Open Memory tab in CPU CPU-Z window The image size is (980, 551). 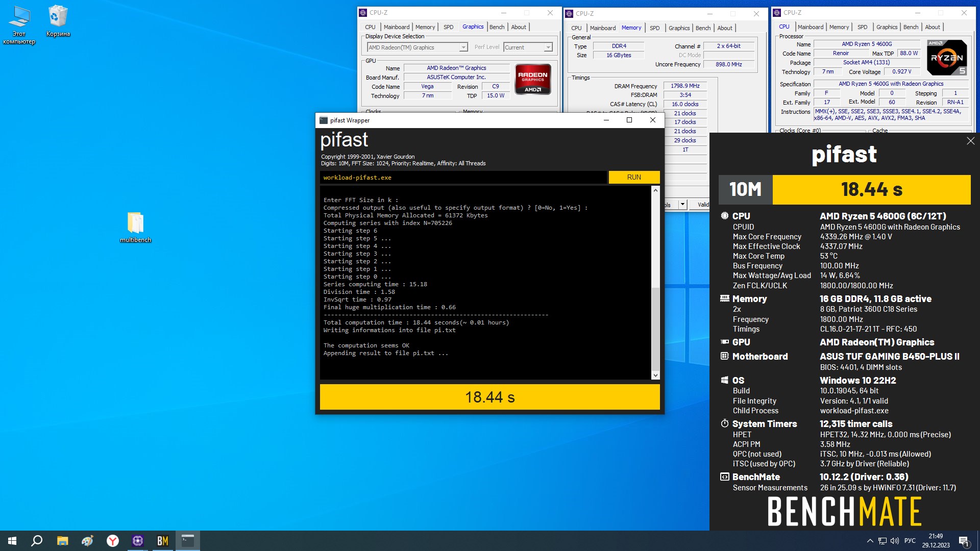pyautogui.click(x=839, y=27)
